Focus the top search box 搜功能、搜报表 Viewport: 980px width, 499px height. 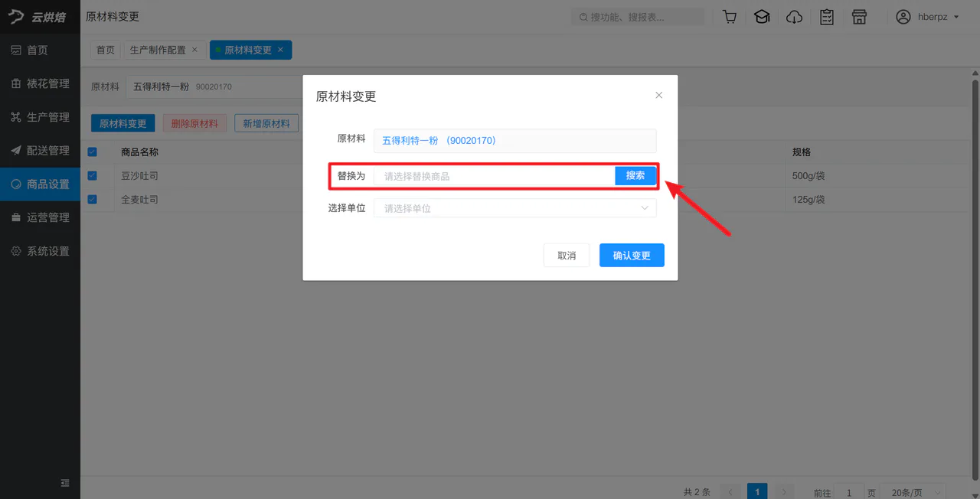(638, 17)
